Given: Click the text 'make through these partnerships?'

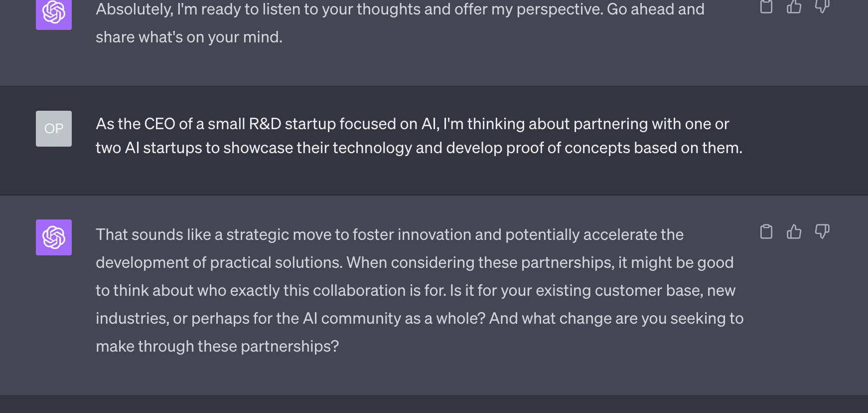Looking at the screenshot, I should (217, 346).
